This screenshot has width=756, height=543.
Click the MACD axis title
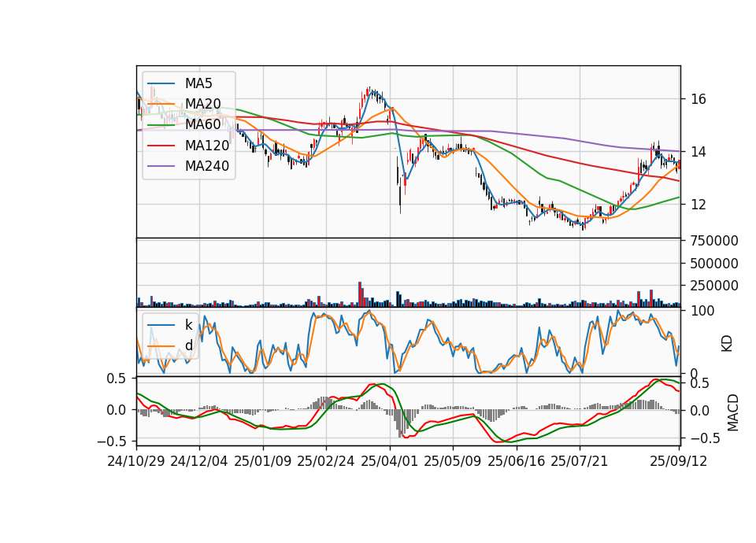733,412
